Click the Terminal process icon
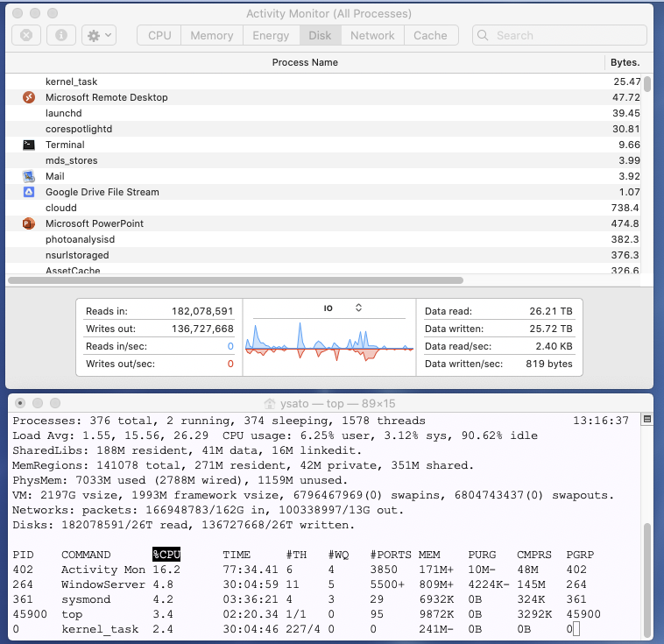664x644 pixels. pos(29,145)
